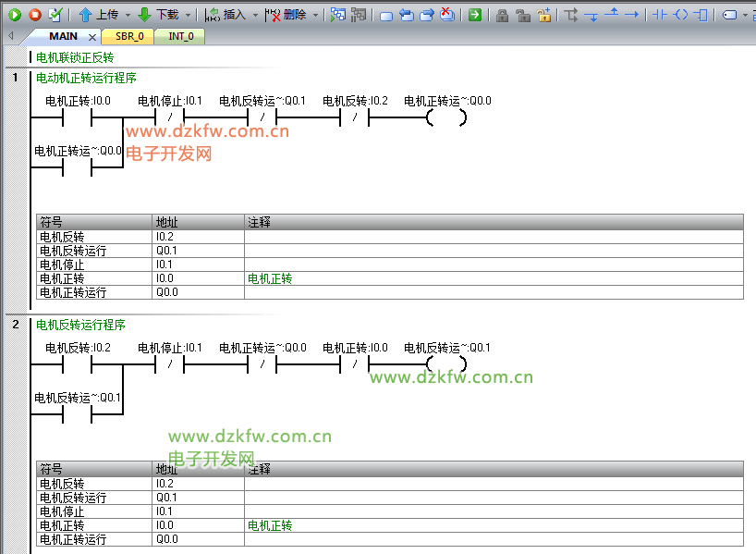Click the Upload (上传) button

click(99, 15)
